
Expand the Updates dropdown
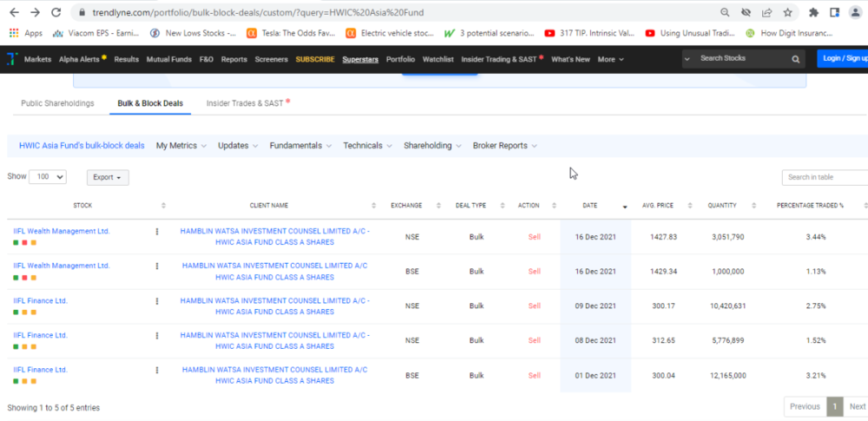[238, 146]
